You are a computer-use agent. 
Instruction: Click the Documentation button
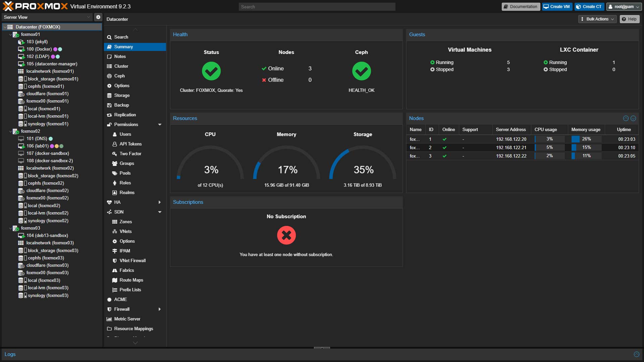point(521,7)
